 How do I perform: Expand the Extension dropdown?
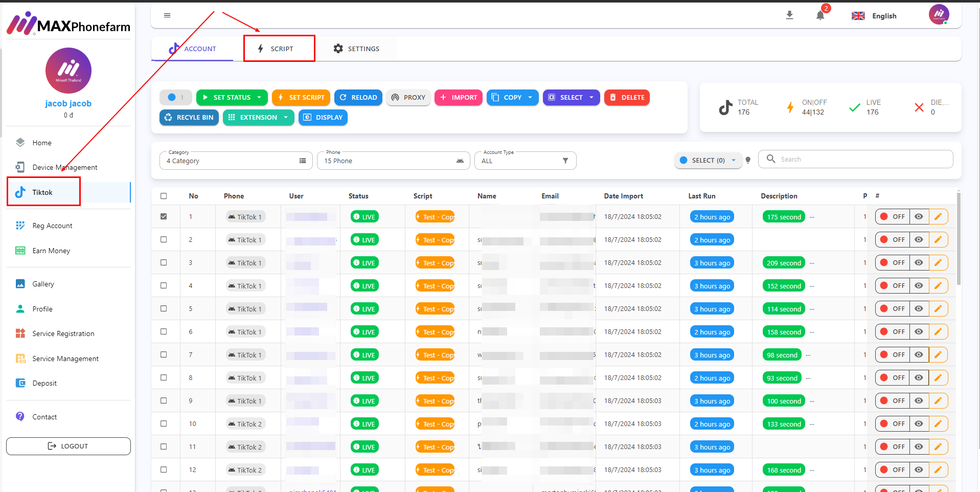point(259,117)
